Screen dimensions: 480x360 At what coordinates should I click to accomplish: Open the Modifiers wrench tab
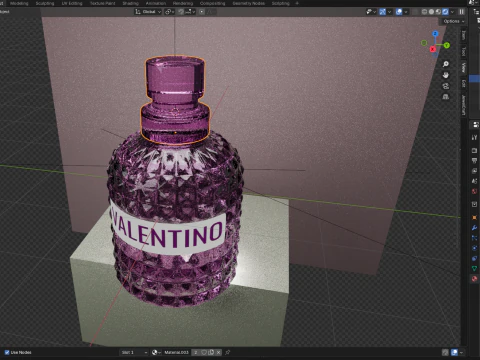tap(474, 228)
